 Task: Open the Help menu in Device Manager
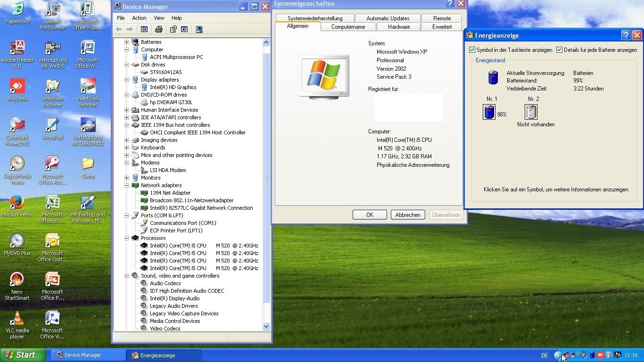tap(177, 18)
